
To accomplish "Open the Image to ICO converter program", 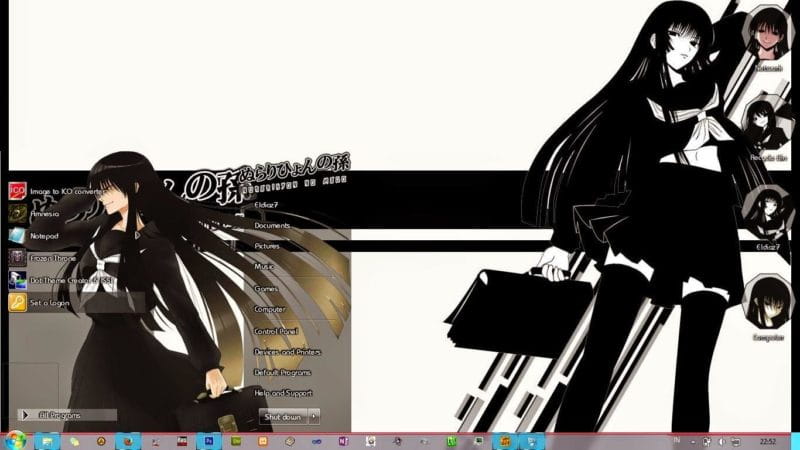I will pyautogui.click(x=55, y=191).
